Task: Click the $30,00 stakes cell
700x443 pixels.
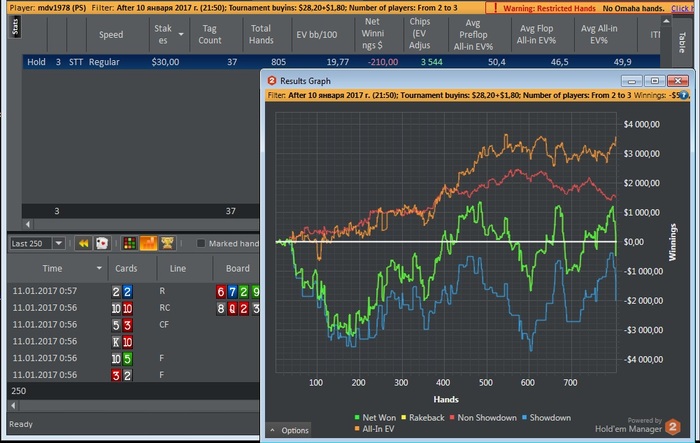Action: [165, 62]
